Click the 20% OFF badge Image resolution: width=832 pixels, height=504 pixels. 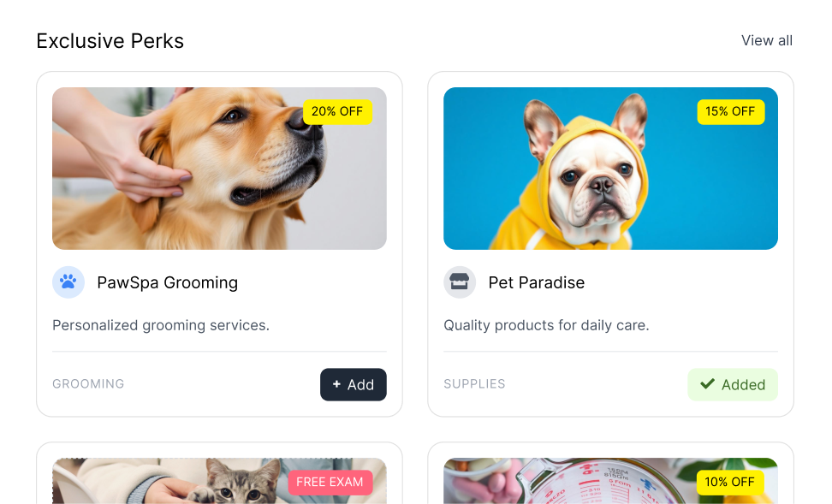point(337,111)
